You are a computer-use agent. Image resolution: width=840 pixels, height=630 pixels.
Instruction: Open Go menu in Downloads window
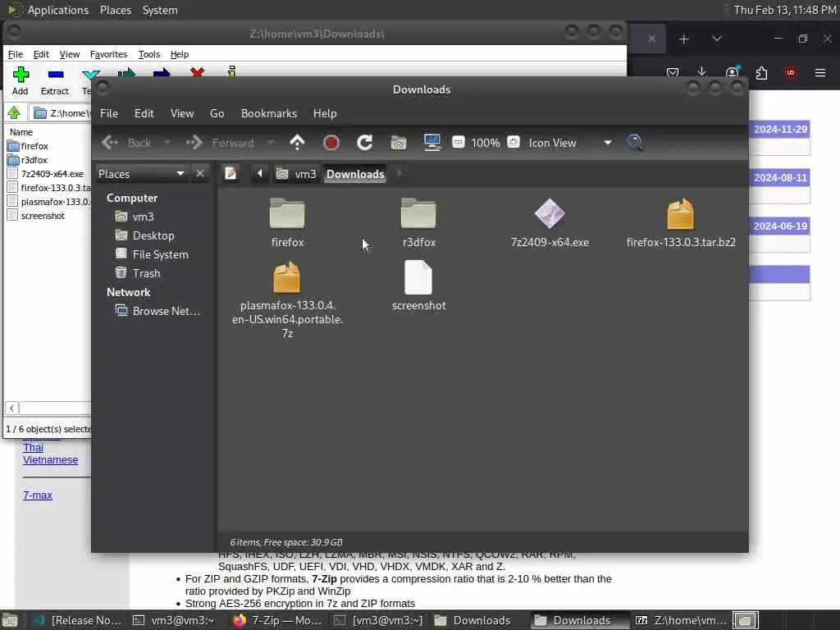coord(217,113)
